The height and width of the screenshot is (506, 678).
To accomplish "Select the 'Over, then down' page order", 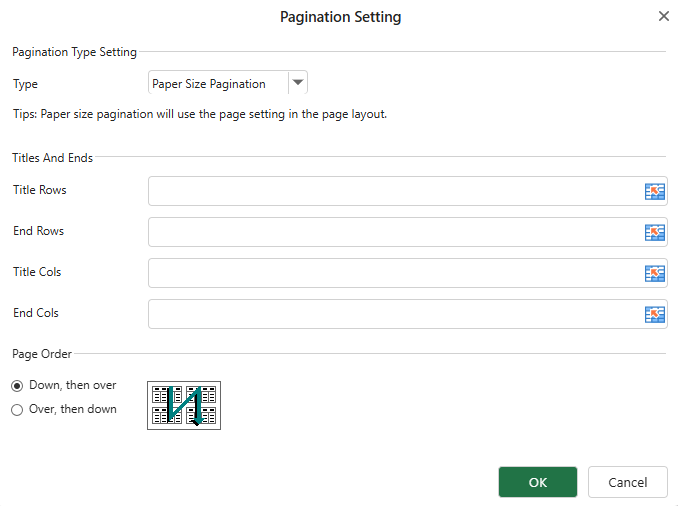I will pos(17,409).
